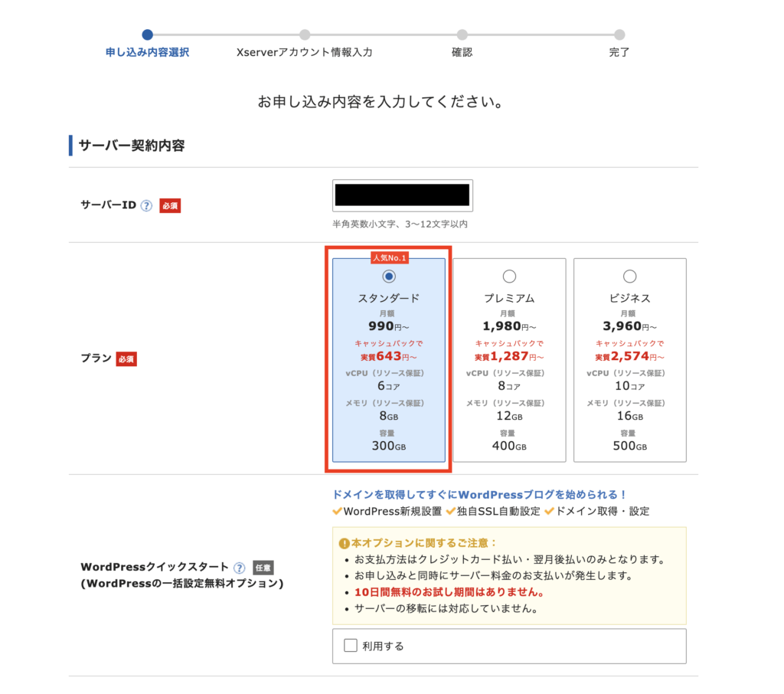
Task: Click the orange caution icon in the notice
Action: point(344,543)
